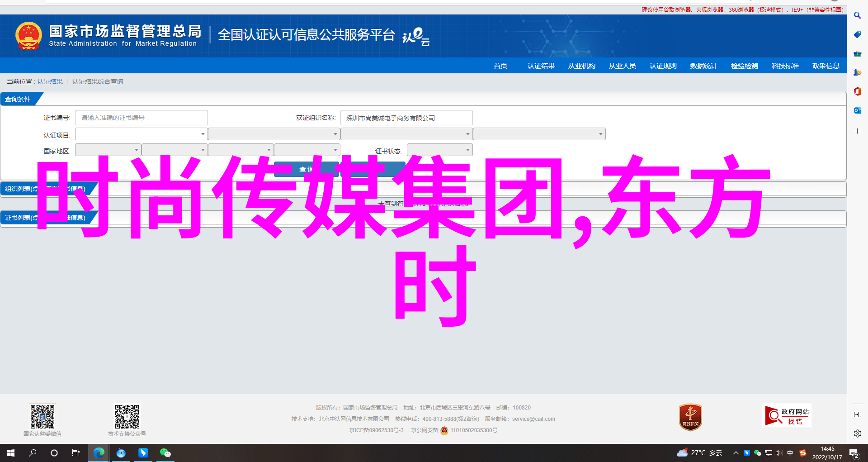Viewport: 868px width, 462px height.
Task: Open the games figure icon in Edge sidebar
Action: point(857,72)
